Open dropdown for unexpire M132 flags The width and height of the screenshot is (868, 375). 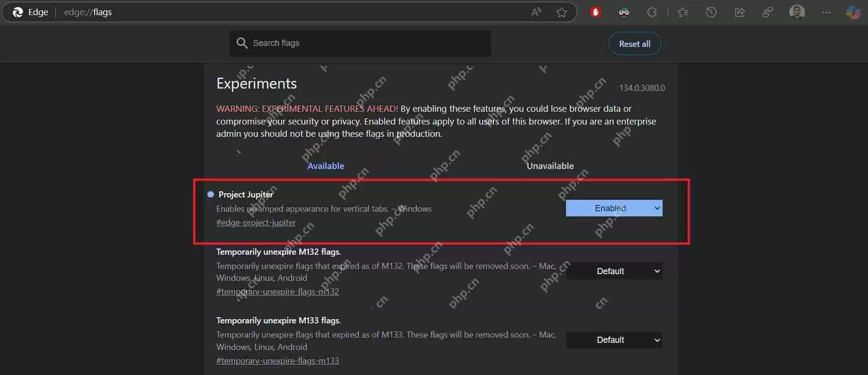click(x=614, y=271)
